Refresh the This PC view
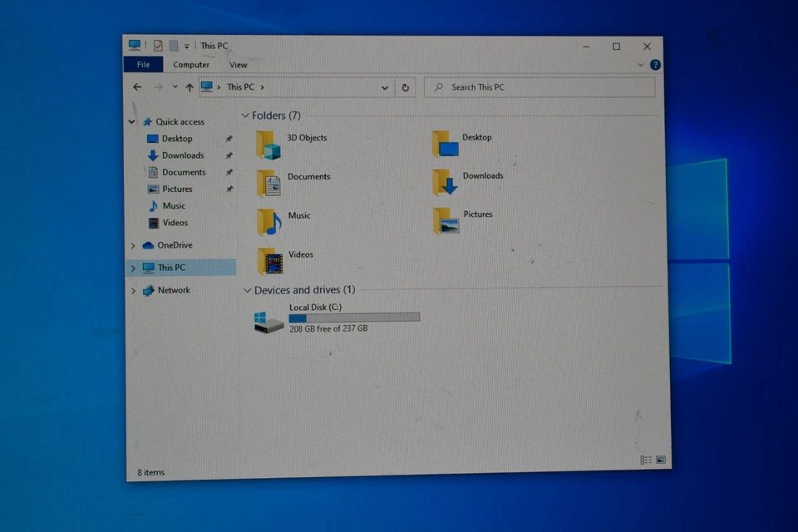798x532 pixels. click(x=405, y=87)
